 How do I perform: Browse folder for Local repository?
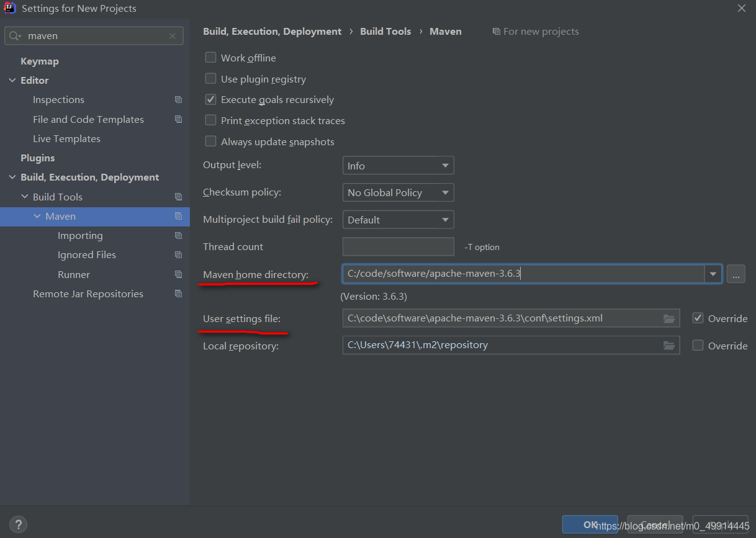668,345
